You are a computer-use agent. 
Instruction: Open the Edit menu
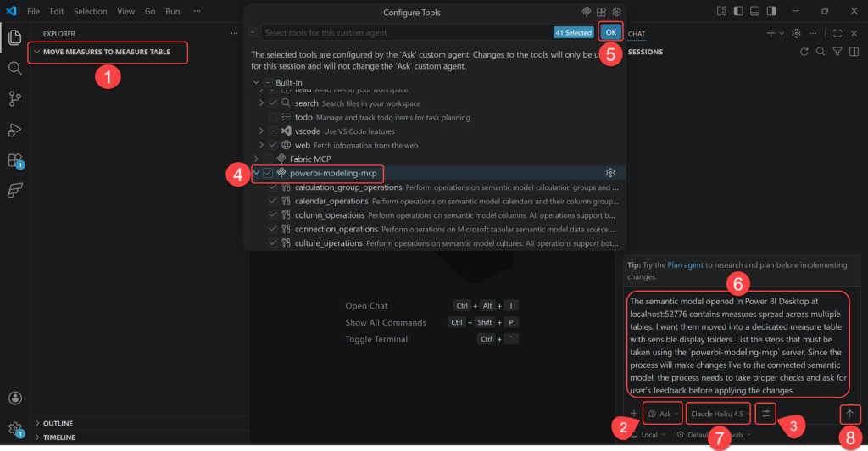(x=57, y=11)
